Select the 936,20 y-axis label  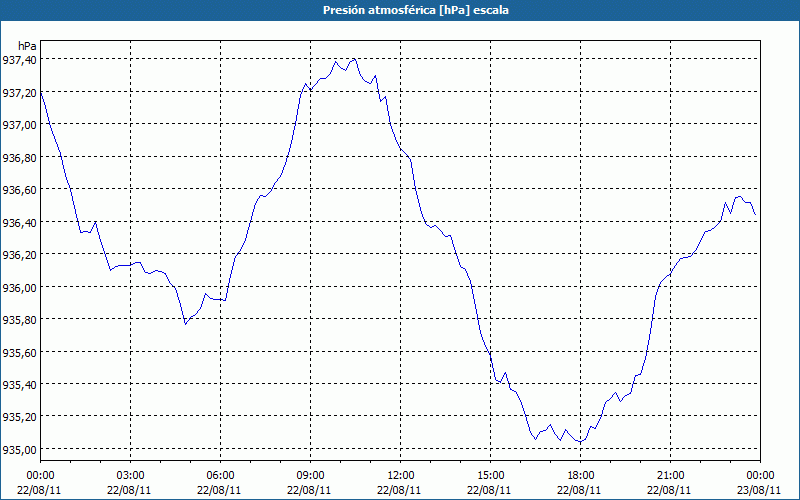[x=19, y=255]
